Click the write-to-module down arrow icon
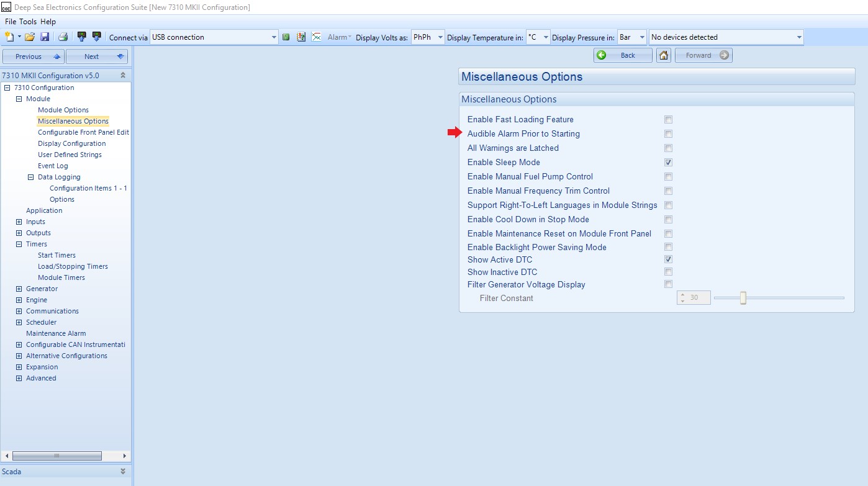The height and width of the screenshot is (486, 868). (96, 37)
